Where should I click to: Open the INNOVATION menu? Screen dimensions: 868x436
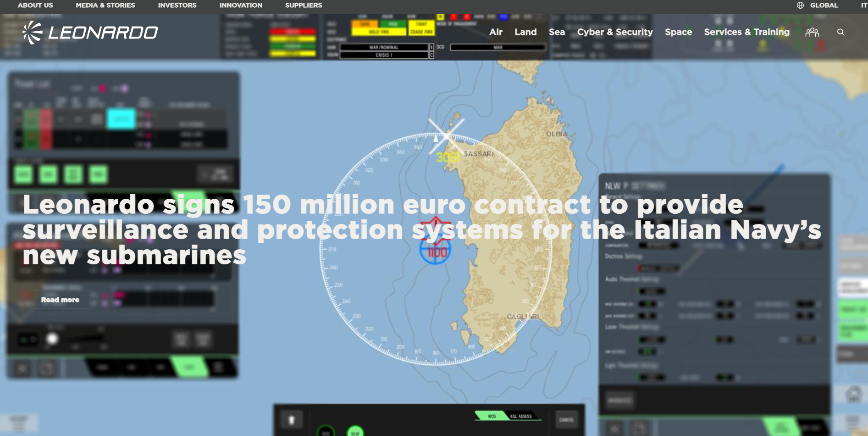click(x=241, y=5)
